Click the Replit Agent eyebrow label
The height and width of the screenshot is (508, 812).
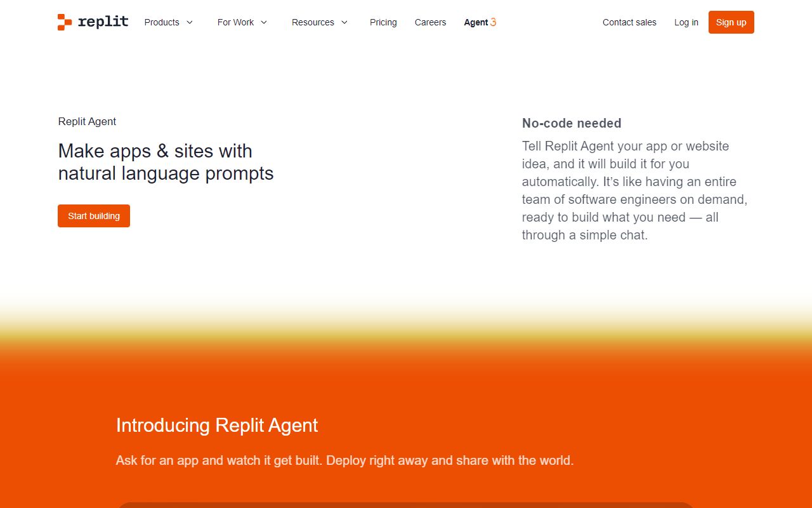[x=87, y=121]
